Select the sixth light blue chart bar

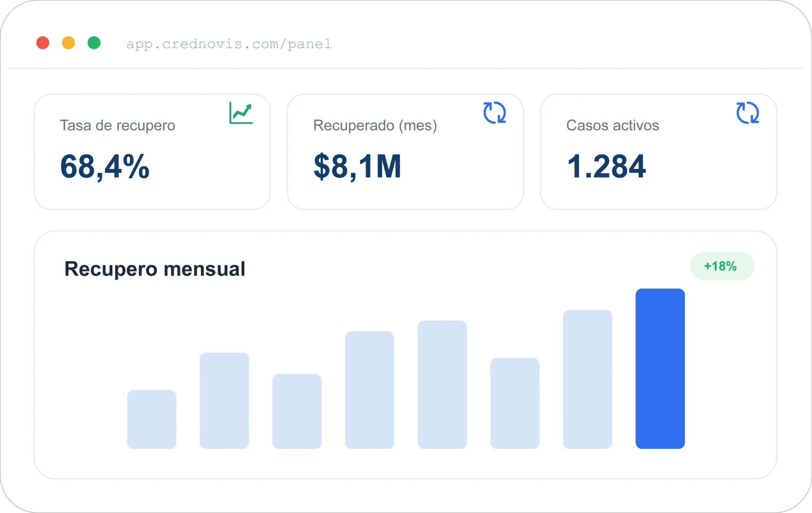[515, 403]
